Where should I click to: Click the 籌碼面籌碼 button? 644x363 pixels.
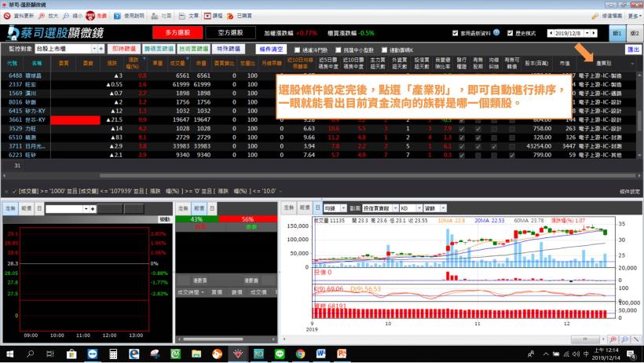[159, 49]
